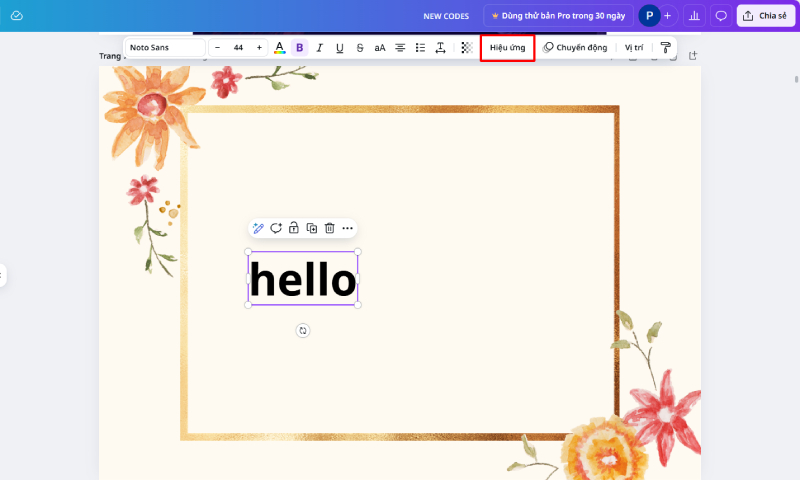Image resolution: width=800 pixels, height=480 pixels.
Task: Click the rotate handle below the text
Action: [x=303, y=330]
